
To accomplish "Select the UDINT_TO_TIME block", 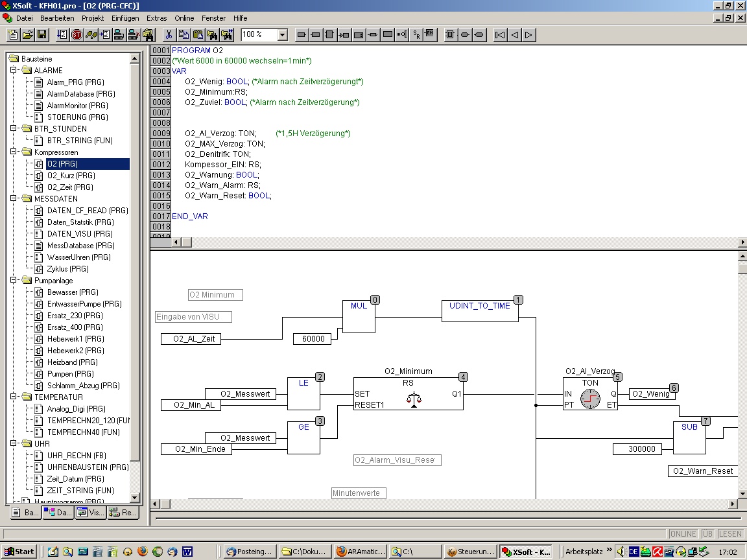I will 480,311.
